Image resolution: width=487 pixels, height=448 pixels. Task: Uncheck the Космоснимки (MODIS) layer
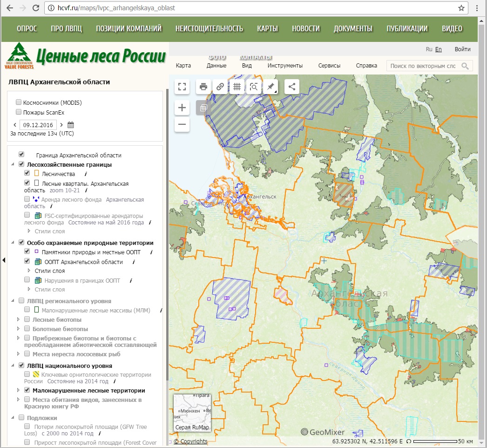pyautogui.click(x=18, y=102)
